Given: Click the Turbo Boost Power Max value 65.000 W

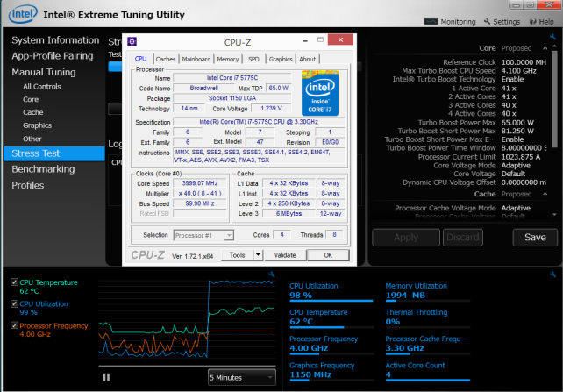Looking at the screenshot, I should click(517, 123).
